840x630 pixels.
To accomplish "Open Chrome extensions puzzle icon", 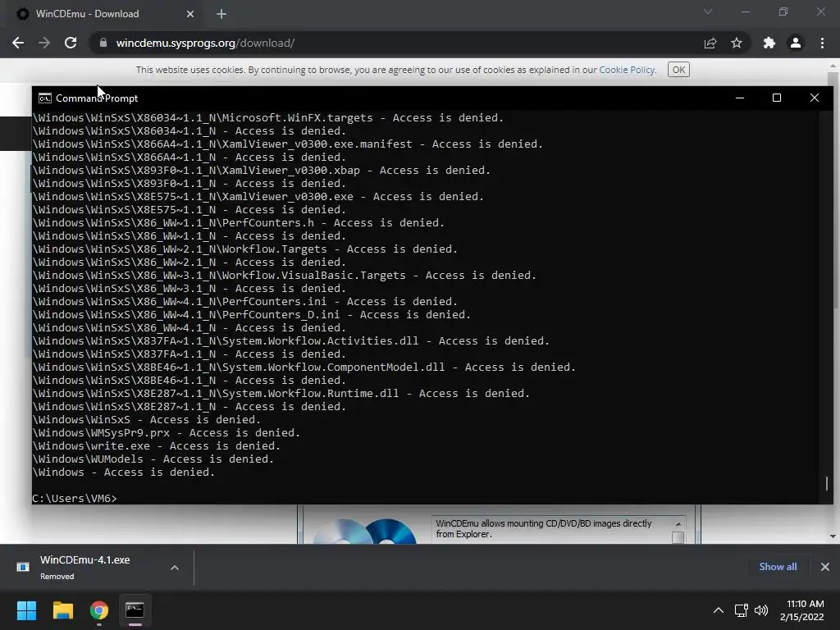I will [769, 43].
